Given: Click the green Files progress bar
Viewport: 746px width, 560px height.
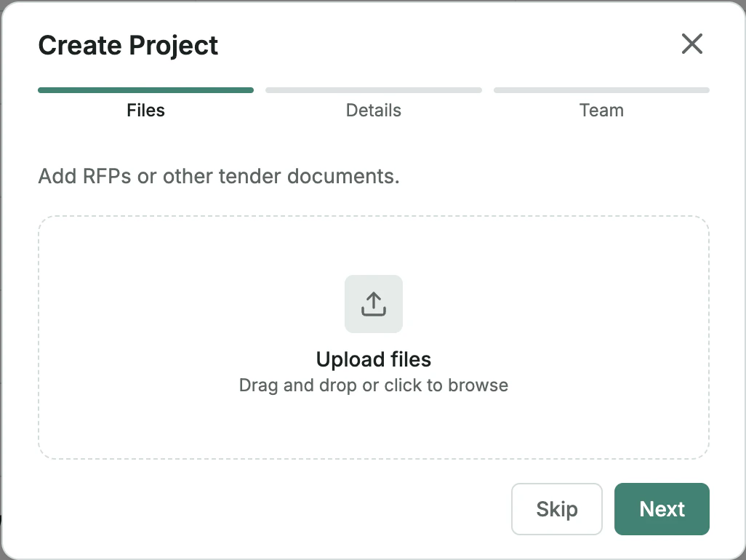Looking at the screenshot, I should [x=145, y=90].
